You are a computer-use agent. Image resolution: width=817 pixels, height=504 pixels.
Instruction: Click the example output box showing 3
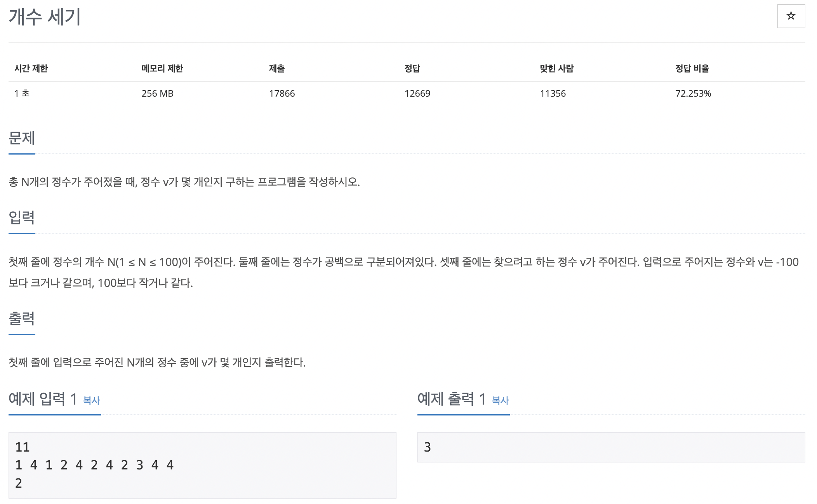(611, 447)
